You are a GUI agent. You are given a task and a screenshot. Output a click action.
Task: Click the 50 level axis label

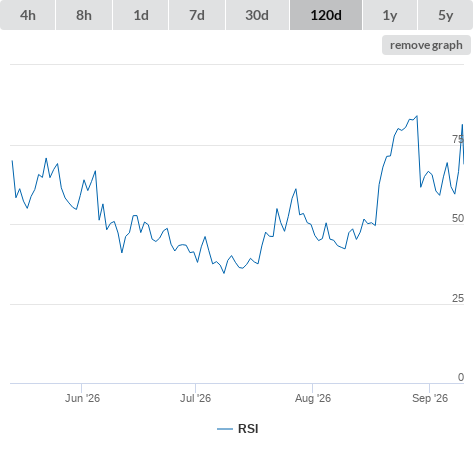pyautogui.click(x=458, y=218)
